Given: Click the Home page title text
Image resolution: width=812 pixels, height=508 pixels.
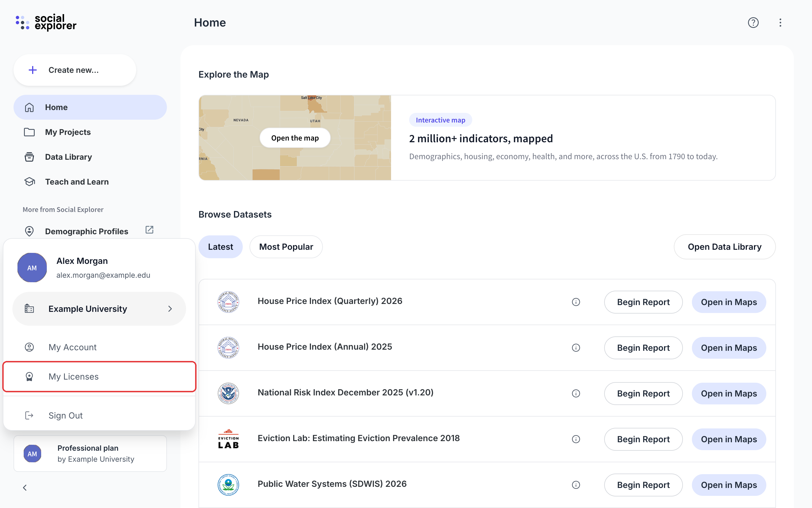Looking at the screenshot, I should [x=210, y=23].
